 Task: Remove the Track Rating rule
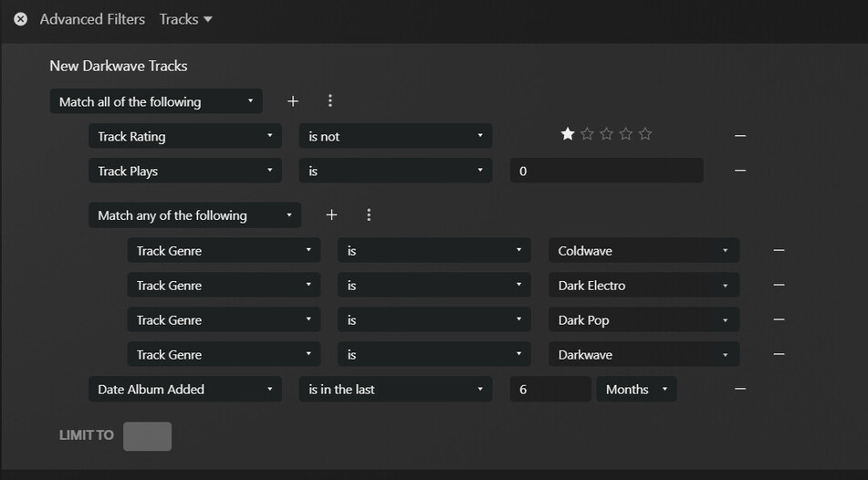pyautogui.click(x=740, y=136)
